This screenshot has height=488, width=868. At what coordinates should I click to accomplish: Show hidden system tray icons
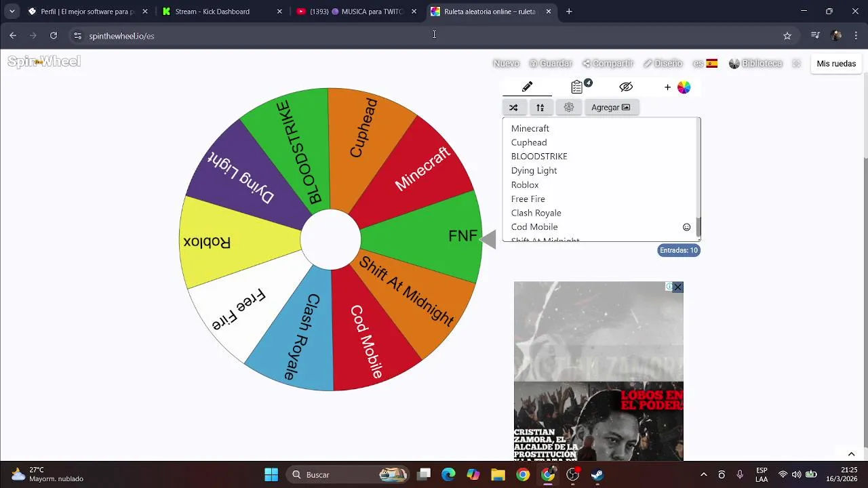click(703, 474)
